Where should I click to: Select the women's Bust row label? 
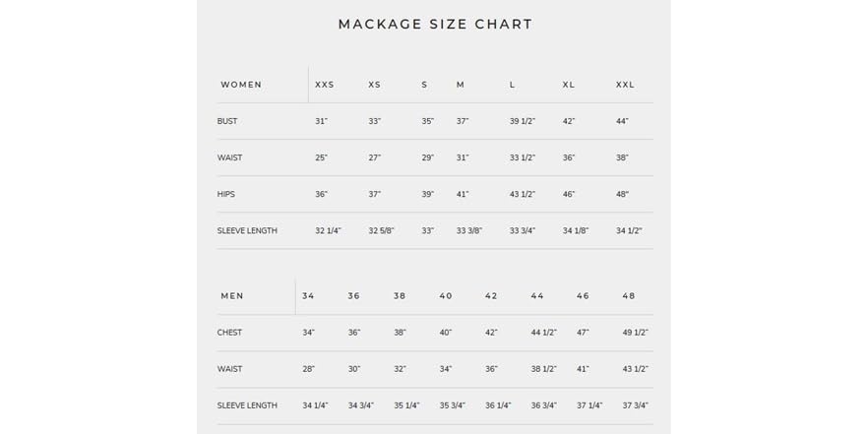(x=227, y=121)
